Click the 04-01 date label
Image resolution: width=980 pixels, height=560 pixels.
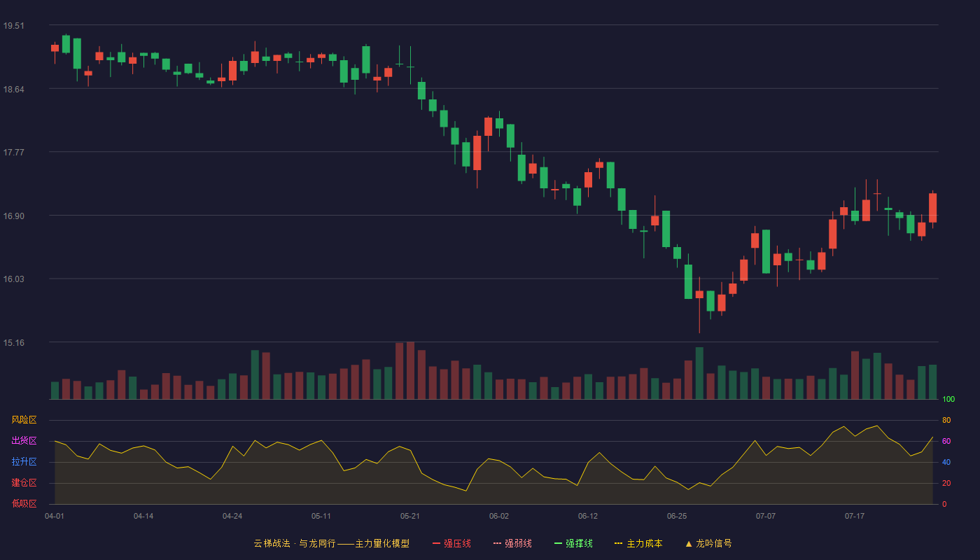tap(55, 516)
